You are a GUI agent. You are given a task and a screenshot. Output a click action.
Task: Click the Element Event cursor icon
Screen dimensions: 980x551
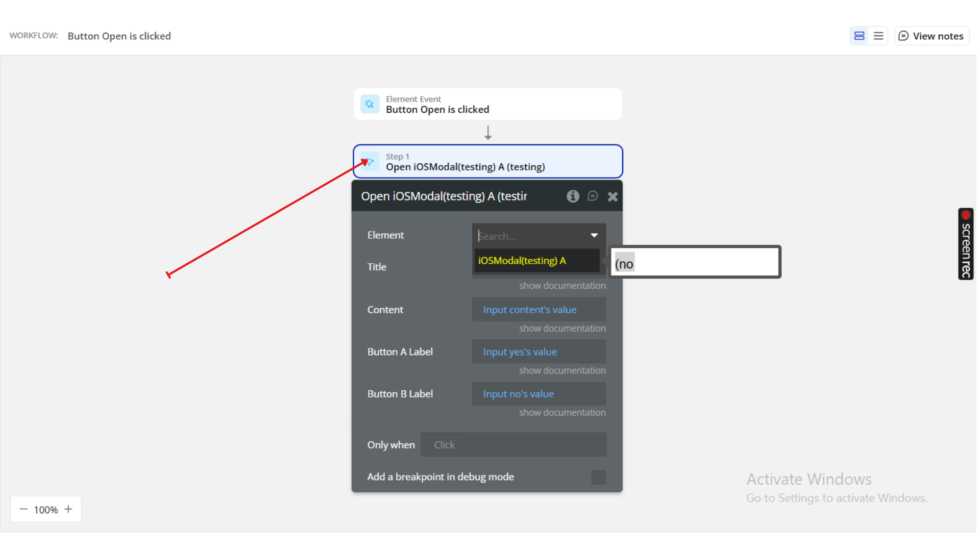(x=370, y=104)
